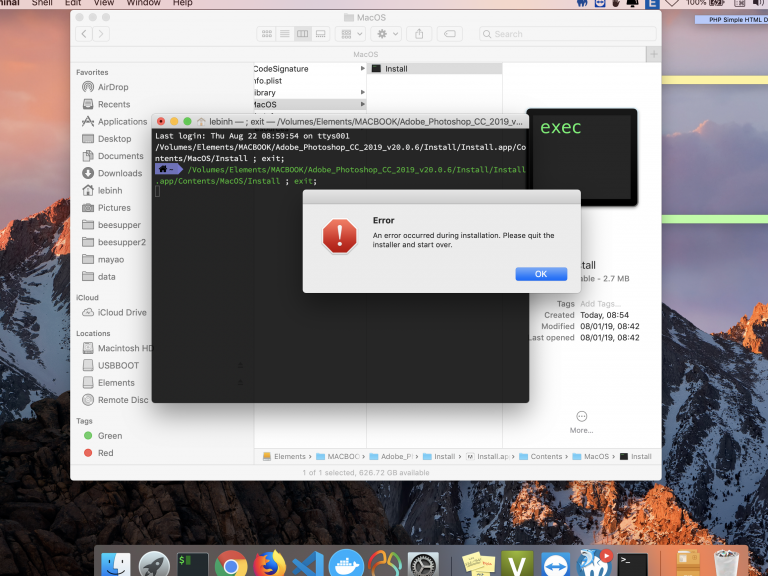
Task: Go back in the Finder toolbar
Action: point(84,34)
